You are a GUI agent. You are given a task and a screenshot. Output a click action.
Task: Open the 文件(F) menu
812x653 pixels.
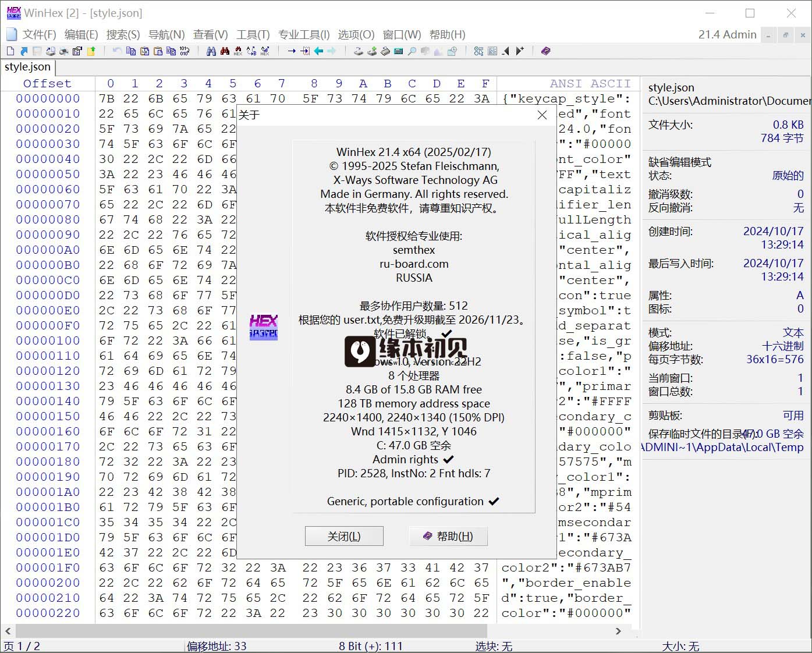coord(39,34)
